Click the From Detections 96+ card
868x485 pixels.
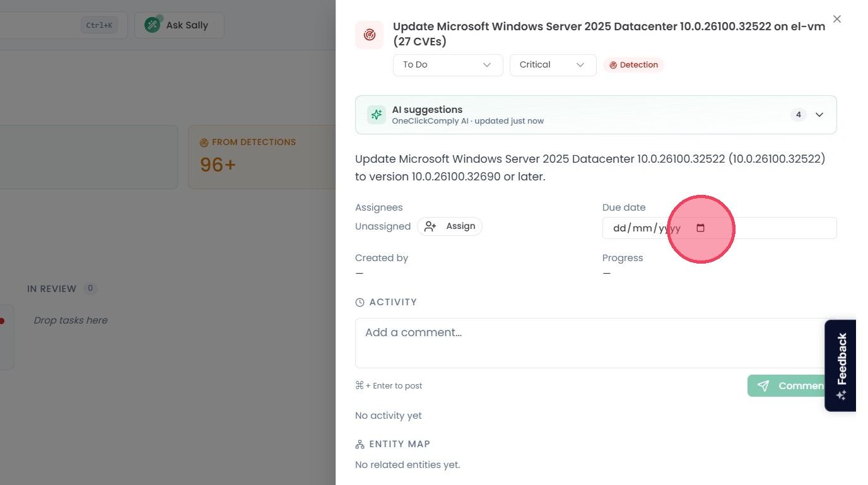[262, 157]
